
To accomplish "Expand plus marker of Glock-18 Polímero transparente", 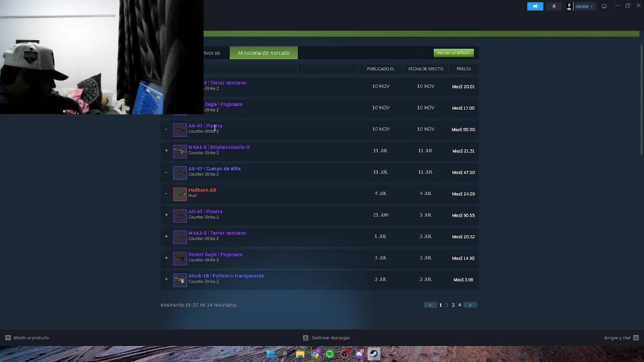I will [x=166, y=280].
